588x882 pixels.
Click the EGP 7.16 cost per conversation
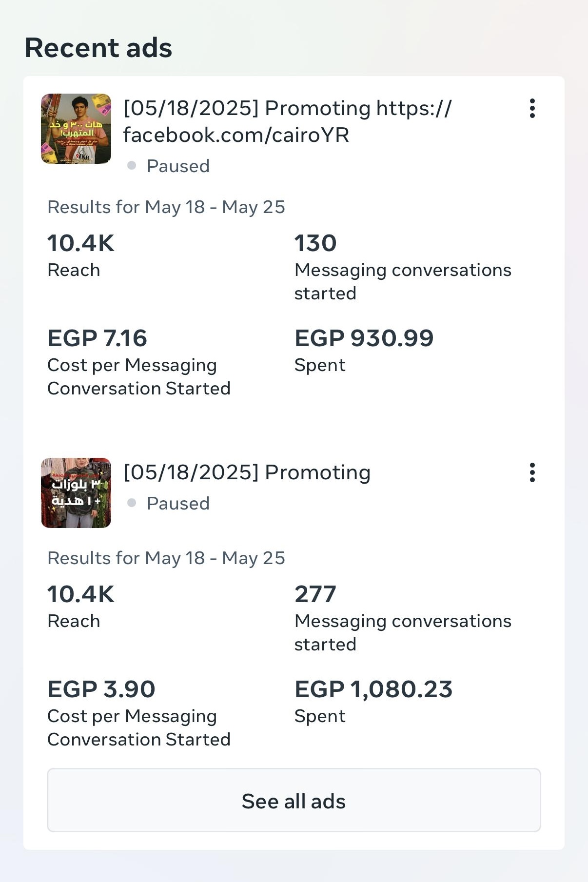(97, 338)
